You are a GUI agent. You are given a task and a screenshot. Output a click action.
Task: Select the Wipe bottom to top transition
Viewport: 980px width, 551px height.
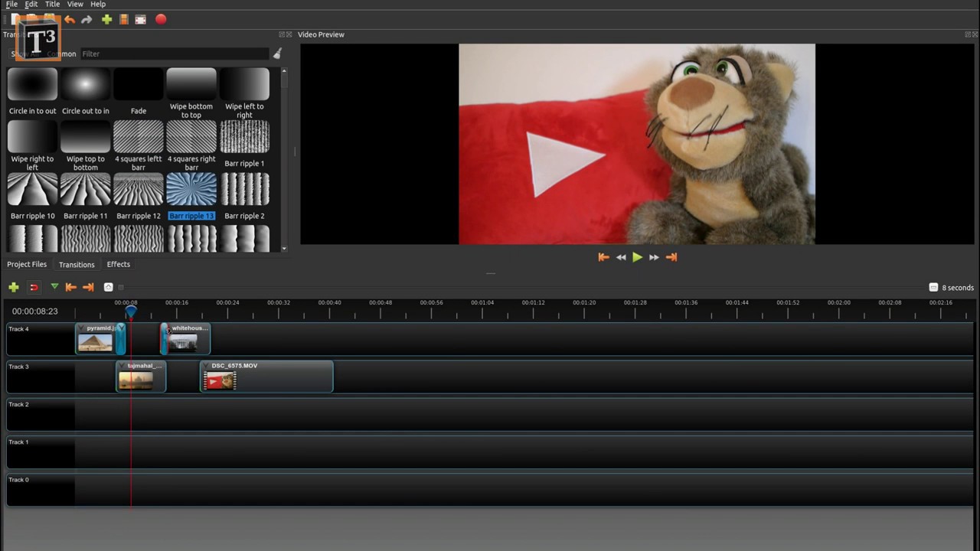(191, 93)
